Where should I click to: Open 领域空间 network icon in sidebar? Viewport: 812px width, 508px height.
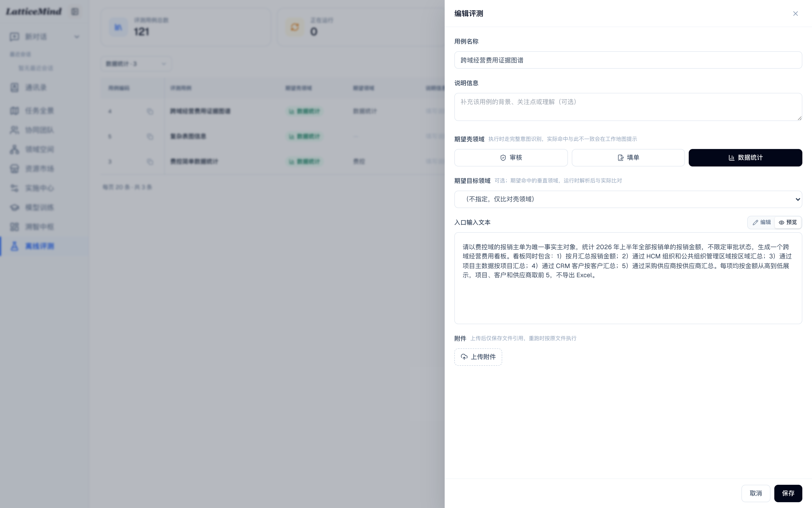[x=14, y=149]
